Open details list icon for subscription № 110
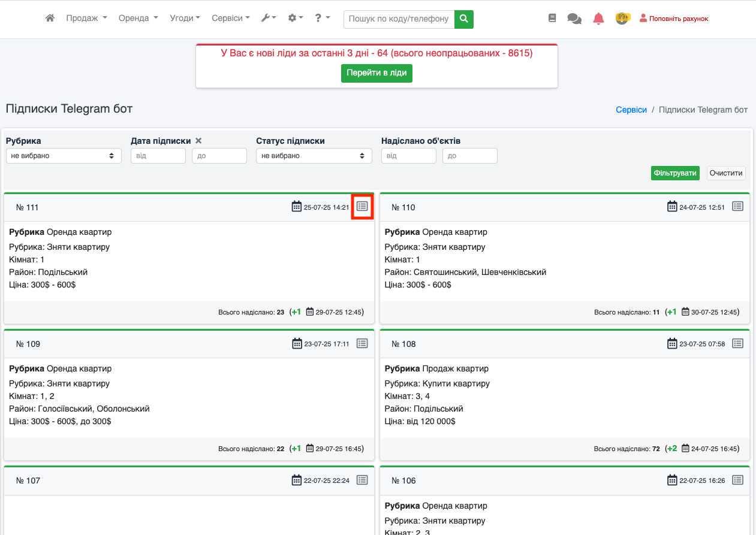 (737, 207)
